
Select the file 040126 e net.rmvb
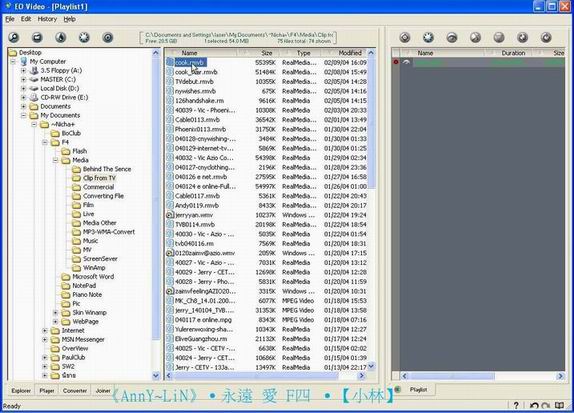201,177
